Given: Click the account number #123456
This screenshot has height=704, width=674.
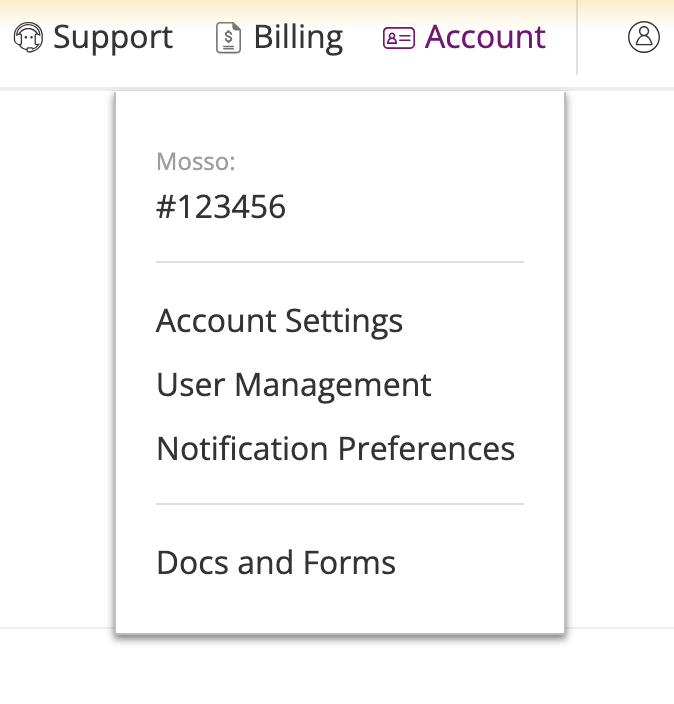Looking at the screenshot, I should [x=220, y=207].
